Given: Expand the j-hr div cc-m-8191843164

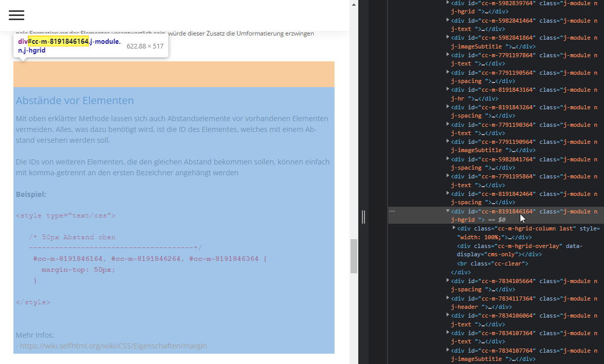Looking at the screenshot, I should 448,90.
